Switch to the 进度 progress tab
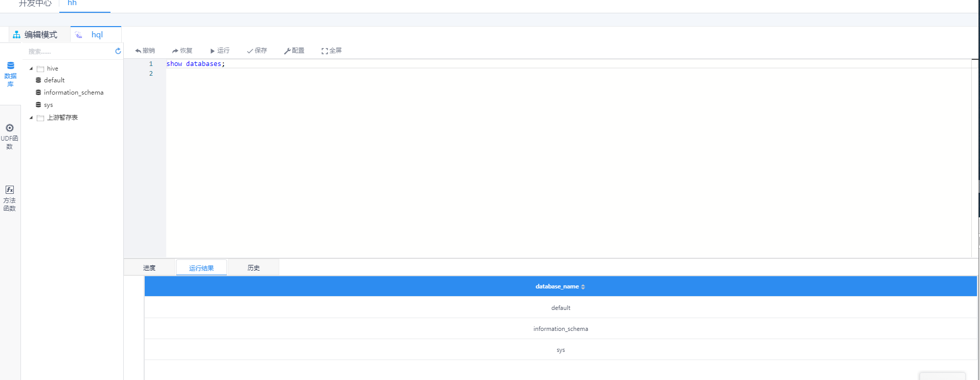The height and width of the screenshot is (380, 980). tap(149, 267)
